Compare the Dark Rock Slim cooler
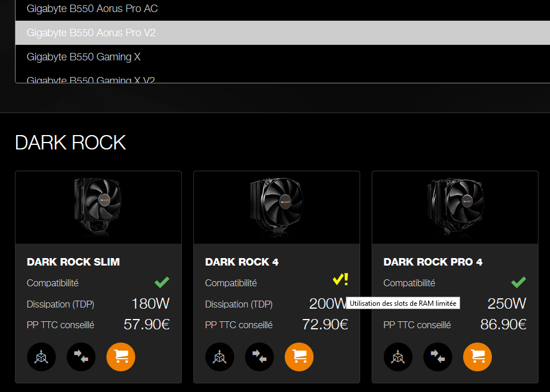 pyautogui.click(x=81, y=356)
